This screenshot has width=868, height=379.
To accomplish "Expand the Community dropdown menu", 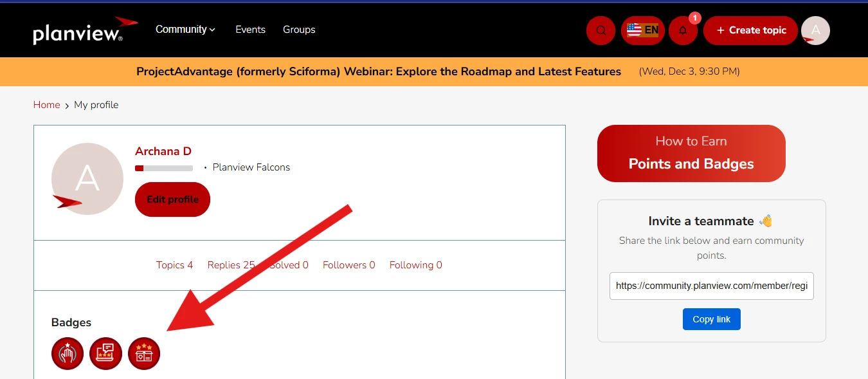I will click(x=185, y=30).
